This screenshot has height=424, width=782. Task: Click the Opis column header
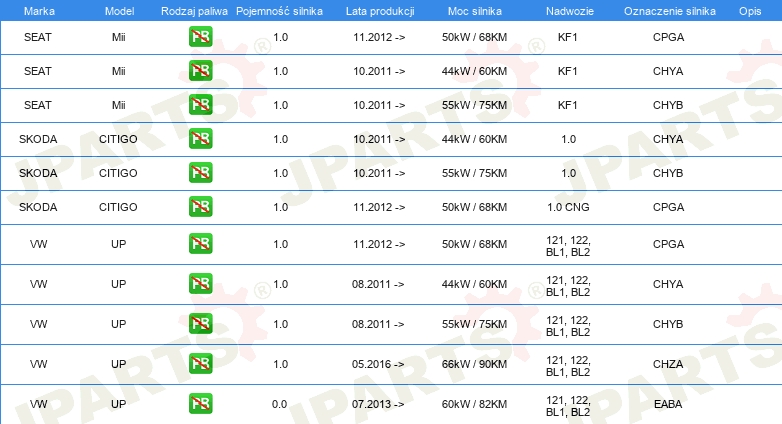pos(750,11)
